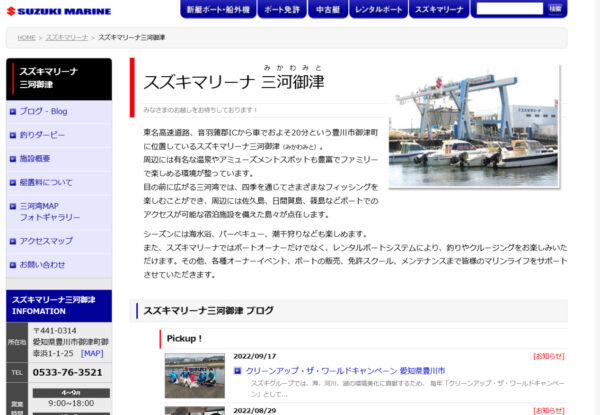The height and width of the screenshot is (415, 600).
Task: Click お知らせ tag on 2022/08/29 post
Action: pos(549,411)
